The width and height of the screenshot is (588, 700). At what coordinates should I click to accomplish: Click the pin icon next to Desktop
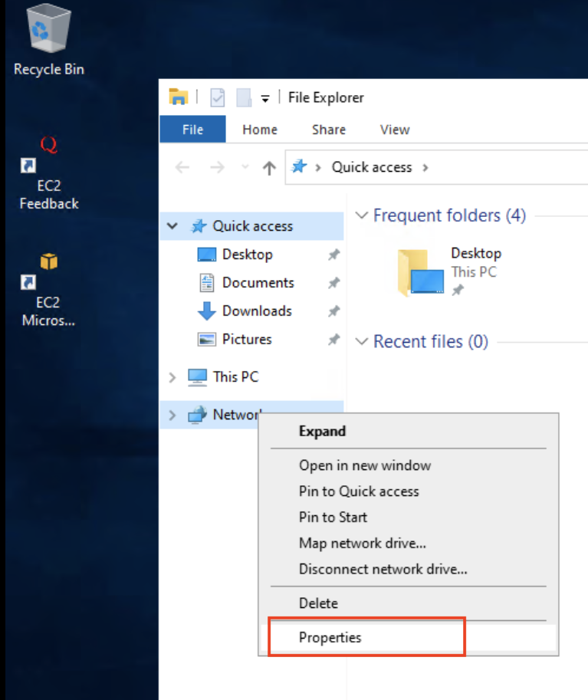click(334, 255)
